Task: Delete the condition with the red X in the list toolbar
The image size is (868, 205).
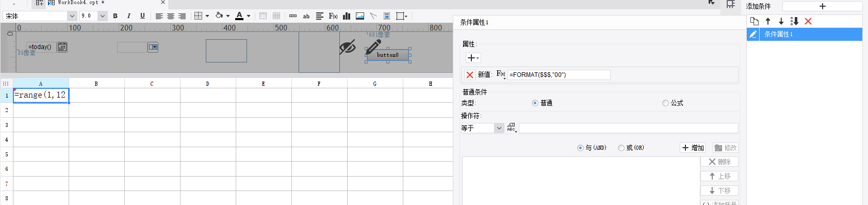Action: coord(808,21)
